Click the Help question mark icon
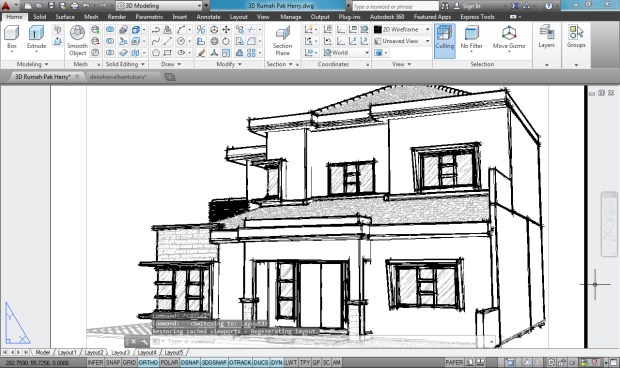Image resolution: width=620 pixels, height=368 pixels. tap(548, 6)
